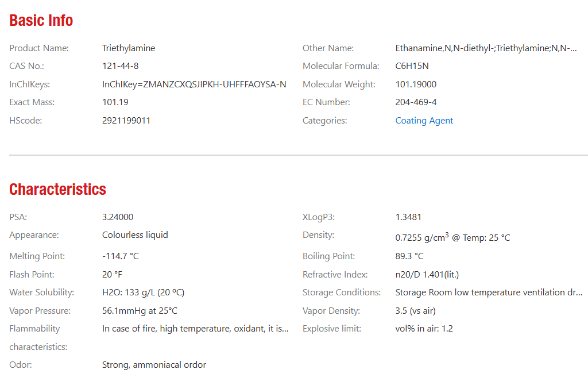
Task: Open the Coating Agent category link
Action: coord(424,121)
